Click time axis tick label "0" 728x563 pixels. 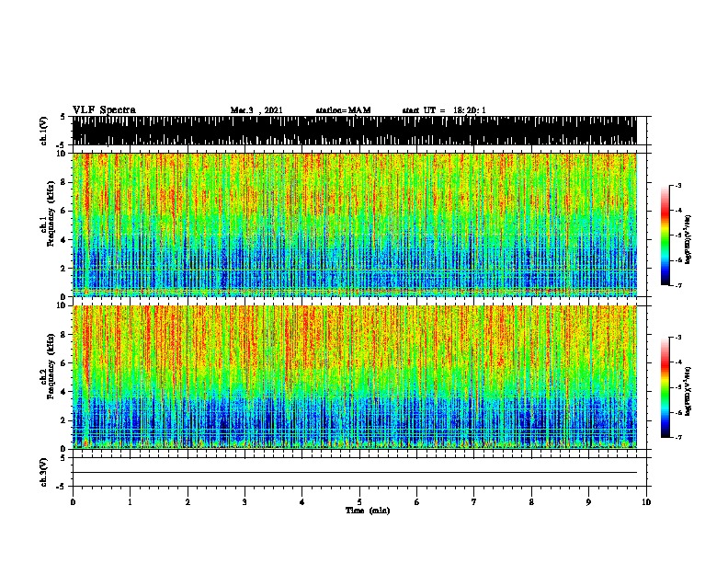[73, 502]
